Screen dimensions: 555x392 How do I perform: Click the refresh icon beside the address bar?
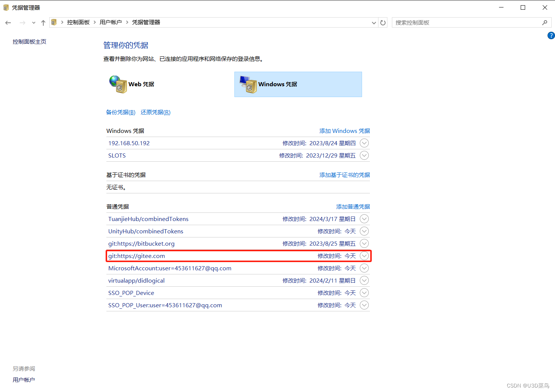pos(383,22)
